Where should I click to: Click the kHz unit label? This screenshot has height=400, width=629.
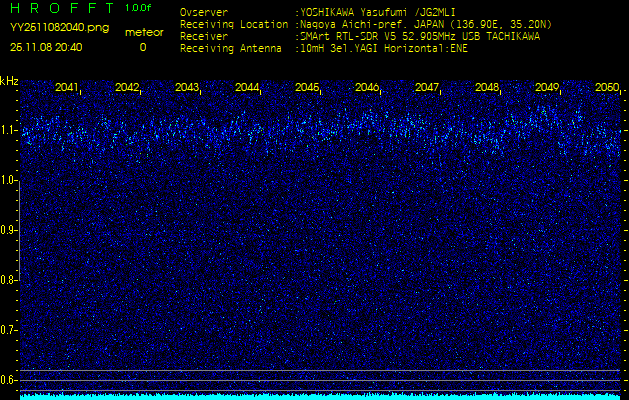pos(9,81)
